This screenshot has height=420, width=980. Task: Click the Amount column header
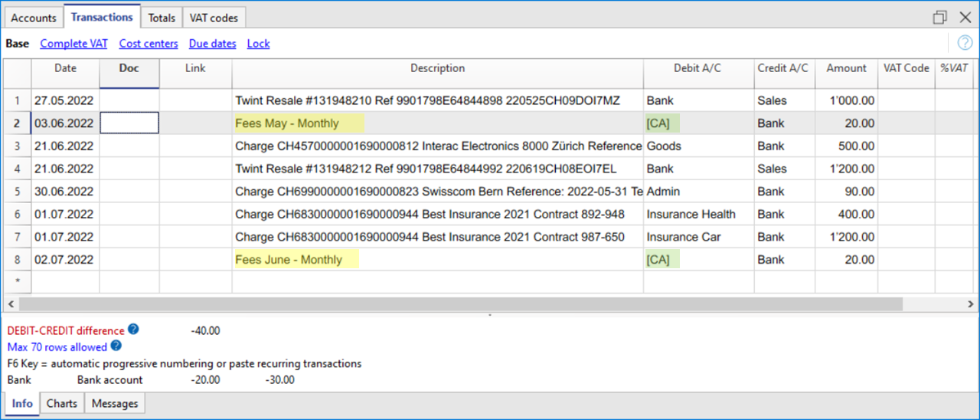point(846,68)
